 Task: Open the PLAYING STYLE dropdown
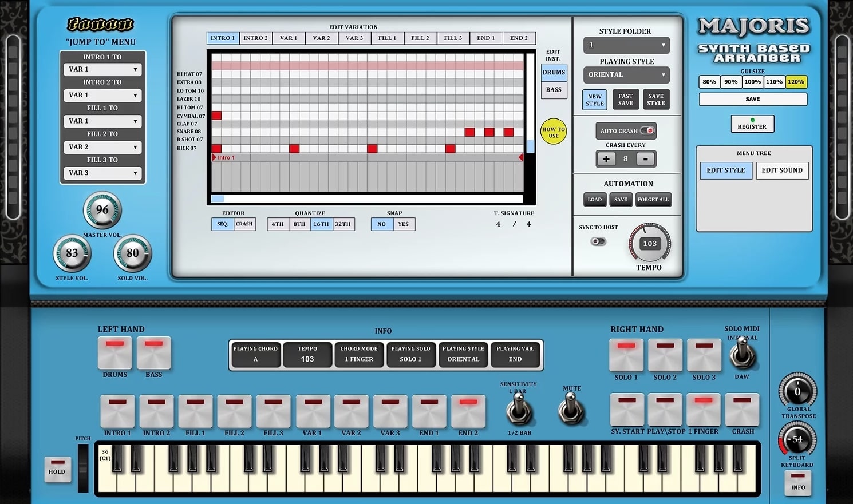(x=626, y=74)
